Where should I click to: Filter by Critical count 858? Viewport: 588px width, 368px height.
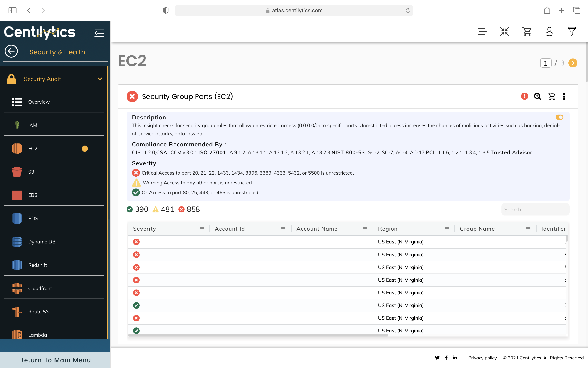tap(189, 209)
